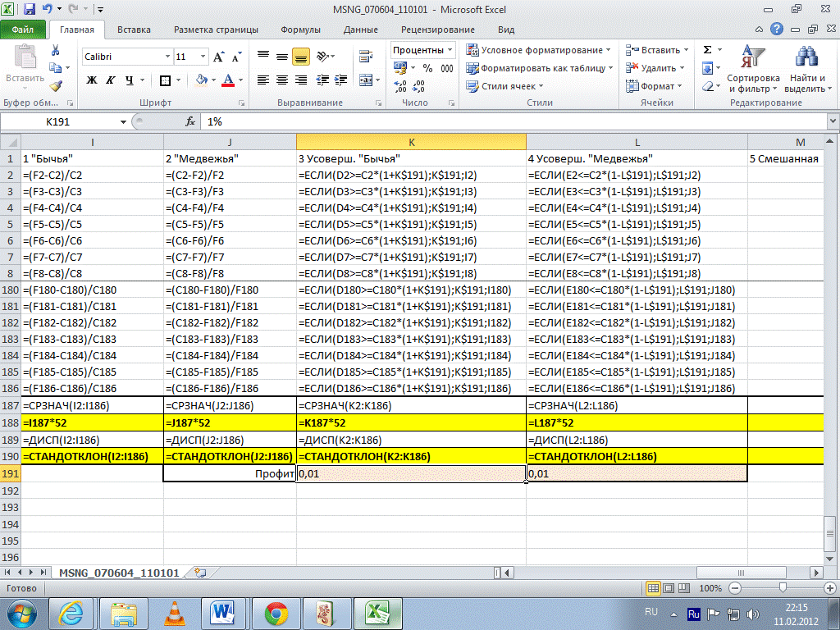Click the Save icon in quick access
840x630 pixels.
coord(29,9)
